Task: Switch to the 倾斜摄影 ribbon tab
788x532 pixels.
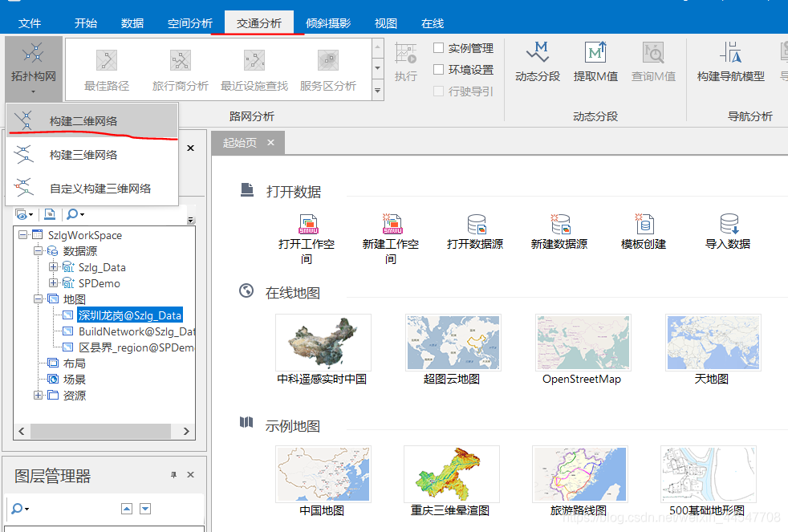Action: 327,22
